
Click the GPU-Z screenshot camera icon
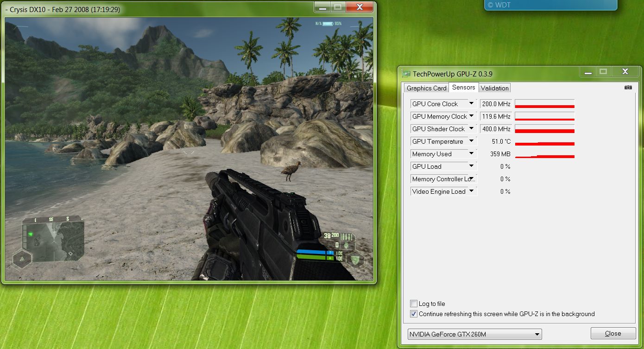pos(628,87)
